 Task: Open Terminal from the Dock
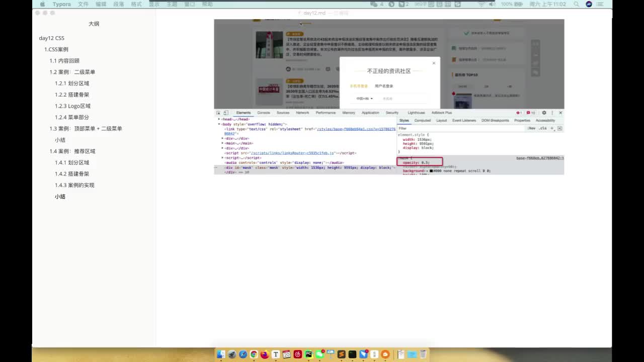pyautogui.click(x=352, y=354)
